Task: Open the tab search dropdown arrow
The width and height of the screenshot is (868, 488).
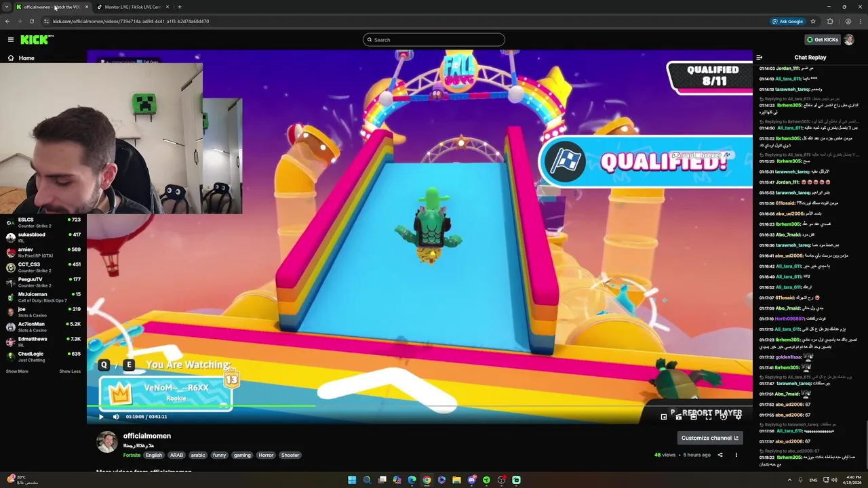Action: point(7,7)
